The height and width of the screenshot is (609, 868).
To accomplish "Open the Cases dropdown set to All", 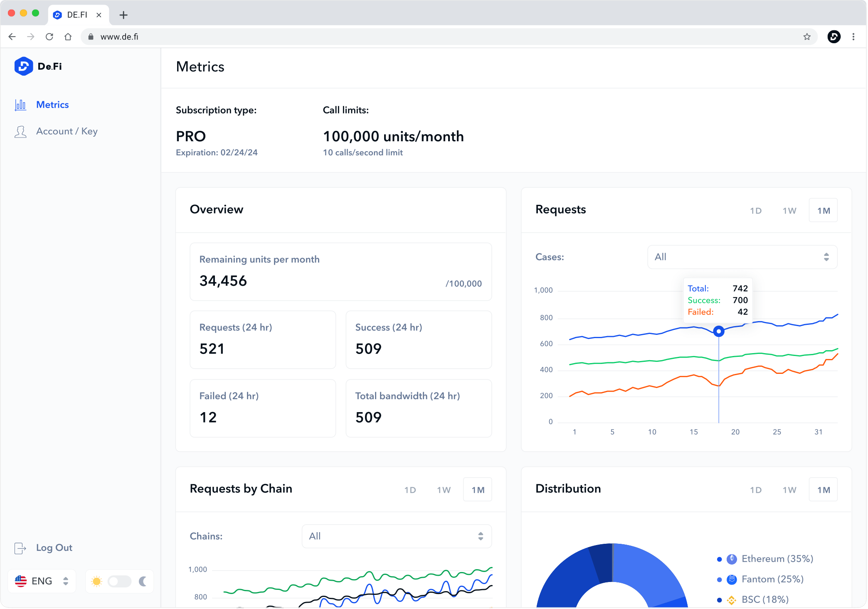I will coord(742,257).
